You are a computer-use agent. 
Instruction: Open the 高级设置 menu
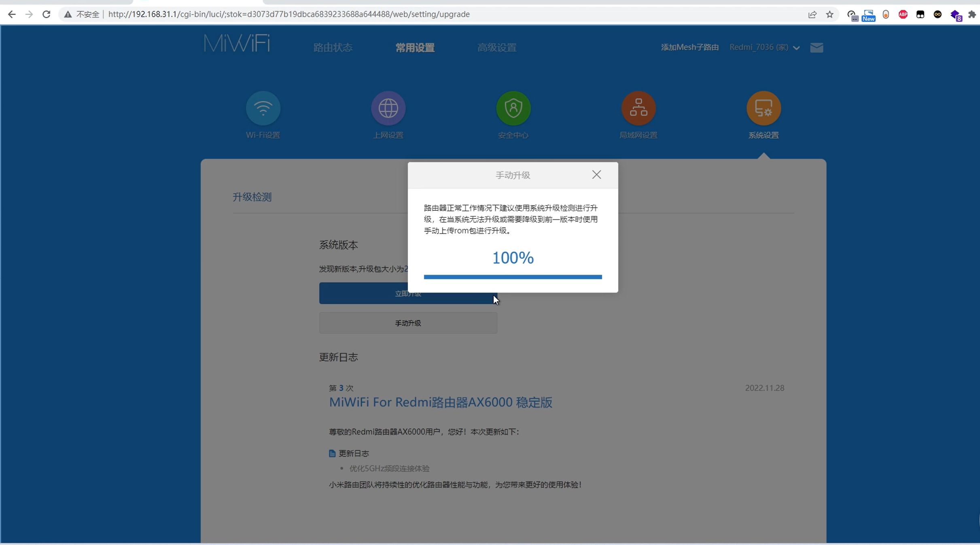coord(496,47)
